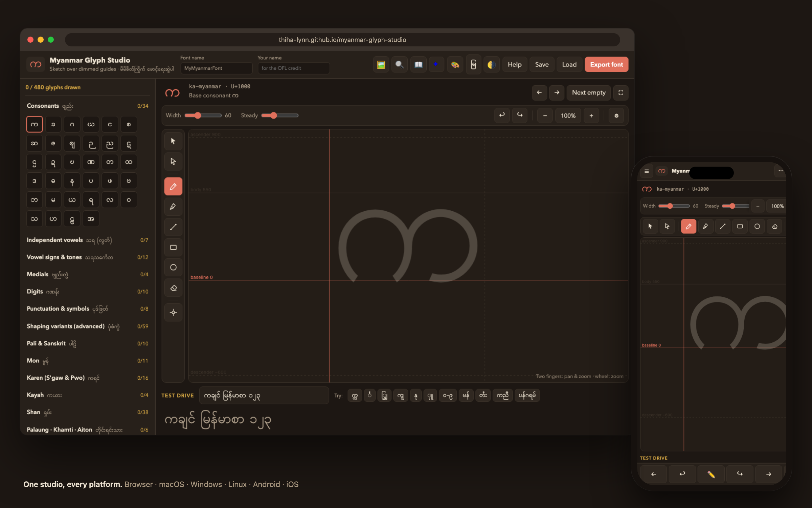Screen dimensions: 812x508
Task: Select the pencil tool in phone preview
Action: coord(689,226)
